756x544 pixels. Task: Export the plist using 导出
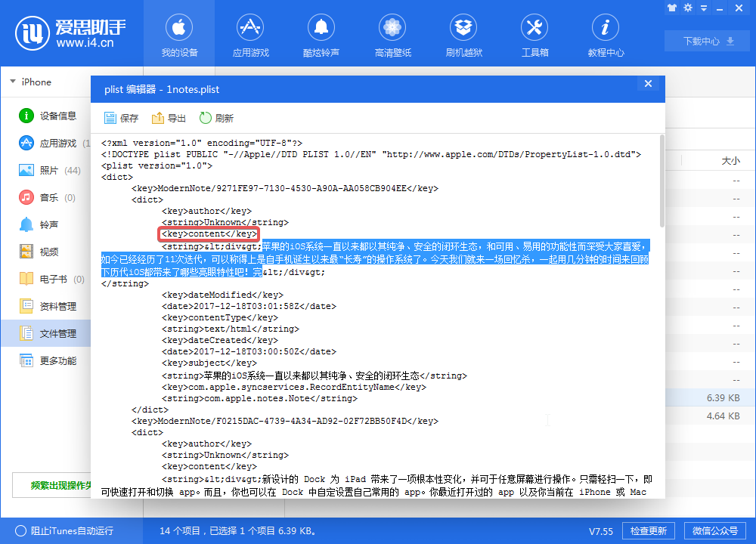(x=168, y=117)
